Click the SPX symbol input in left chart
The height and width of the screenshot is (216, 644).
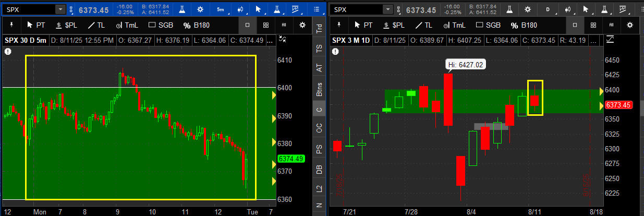point(28,9)
